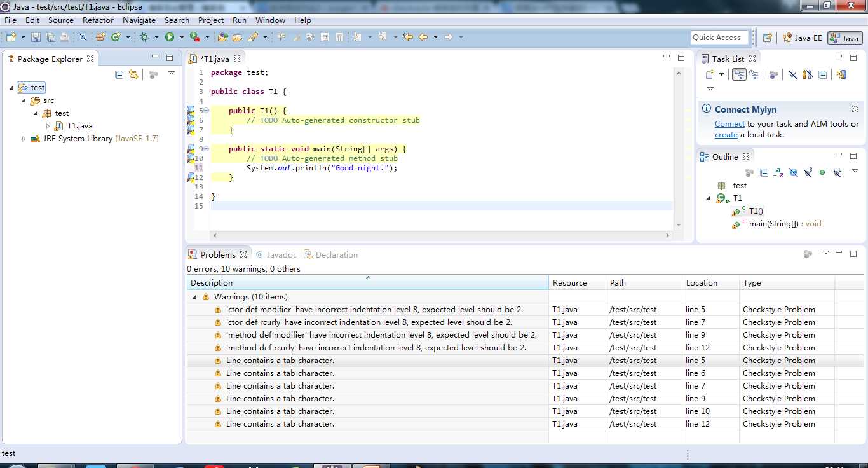
Task: Expand the T1.java tree node
Action: (x=48, y=126)
